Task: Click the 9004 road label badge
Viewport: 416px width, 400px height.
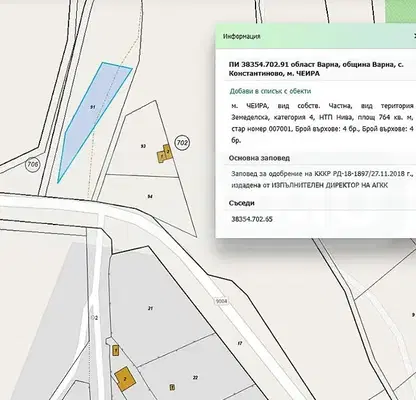Action: pos(221,301)
